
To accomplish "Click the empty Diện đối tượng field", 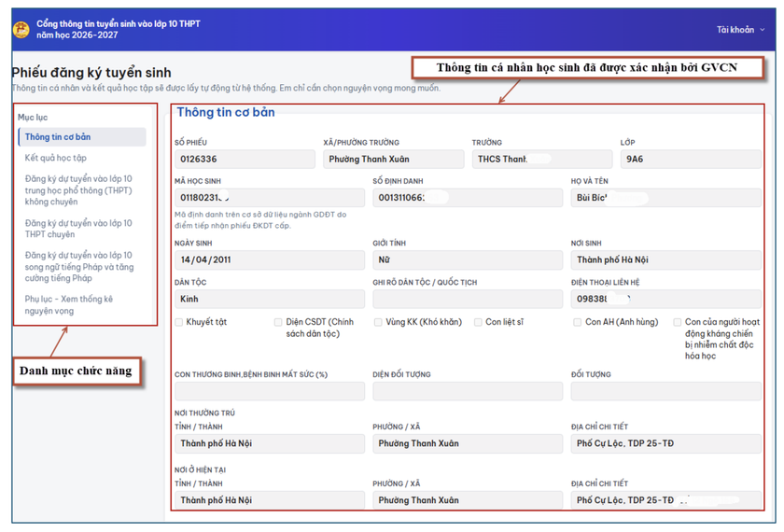I will pos(467,392).
